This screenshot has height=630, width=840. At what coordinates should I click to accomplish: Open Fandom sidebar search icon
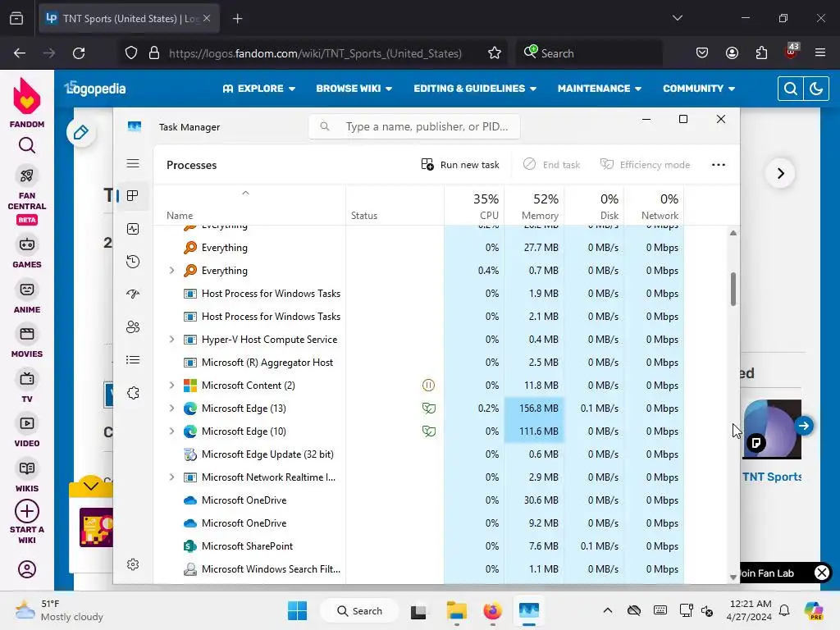27,145
